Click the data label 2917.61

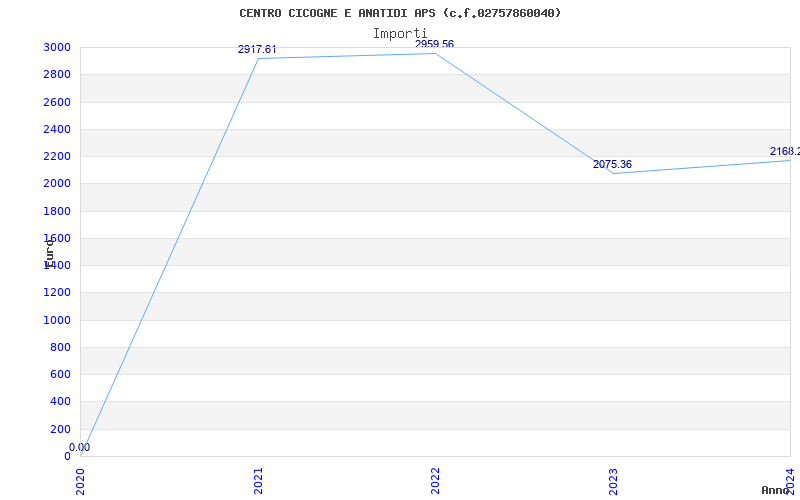point(257,49)
